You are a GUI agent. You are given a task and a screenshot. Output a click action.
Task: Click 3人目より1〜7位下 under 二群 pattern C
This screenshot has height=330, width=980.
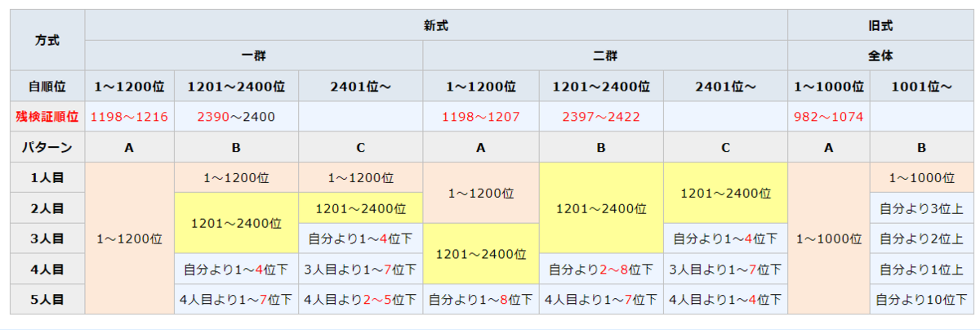click(725, 269)
